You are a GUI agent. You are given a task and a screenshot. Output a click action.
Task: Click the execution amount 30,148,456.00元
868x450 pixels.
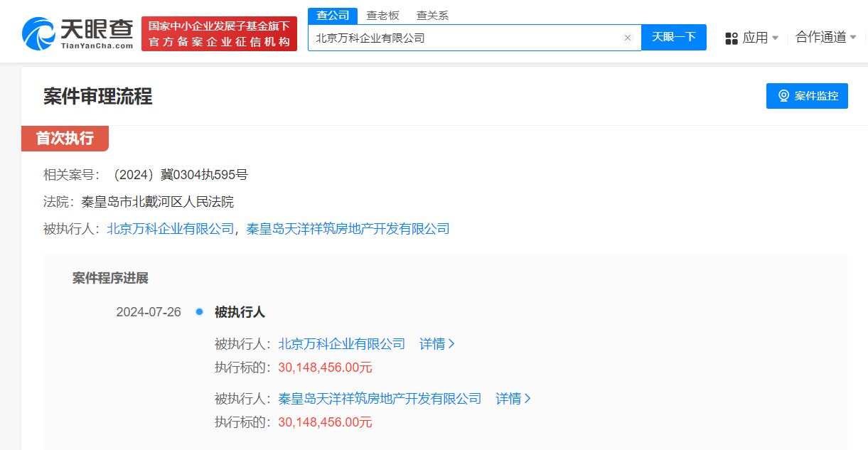coord(327,368)
